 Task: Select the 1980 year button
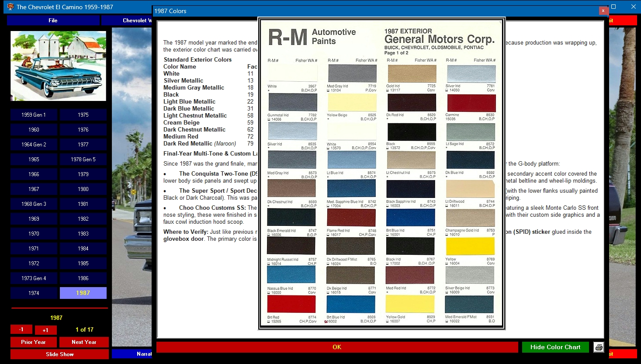(x=83, y=189)
